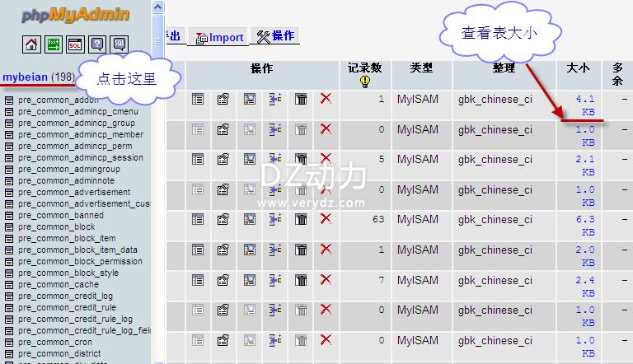The height and width of the screenshot is (364, 633).
Task: Click the sidebar scrollbar up arrow
Action: 157,7
